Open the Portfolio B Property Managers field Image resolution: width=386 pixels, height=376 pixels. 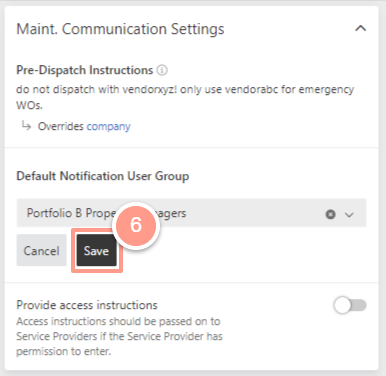pos(191,213)
